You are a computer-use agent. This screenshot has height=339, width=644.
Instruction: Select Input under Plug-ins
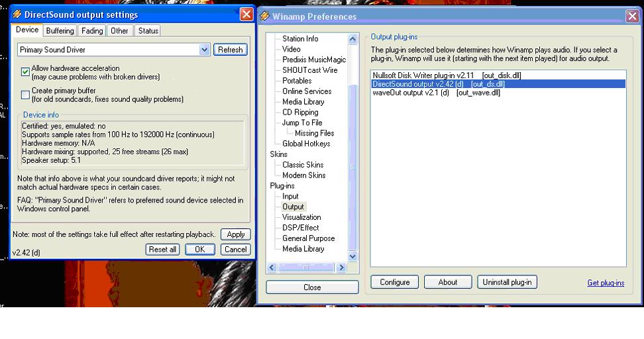tap(290, 196)
